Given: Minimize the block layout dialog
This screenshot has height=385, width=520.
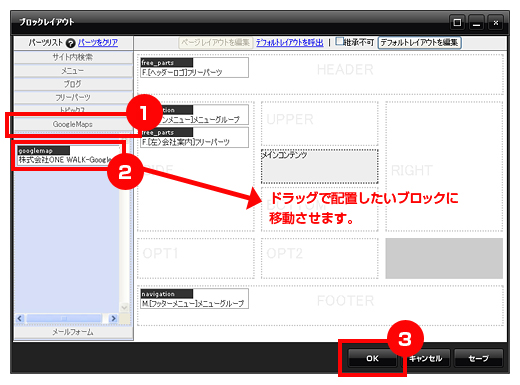Looking at the screenshot, I should pyautogui.click(x=477, y=23).
